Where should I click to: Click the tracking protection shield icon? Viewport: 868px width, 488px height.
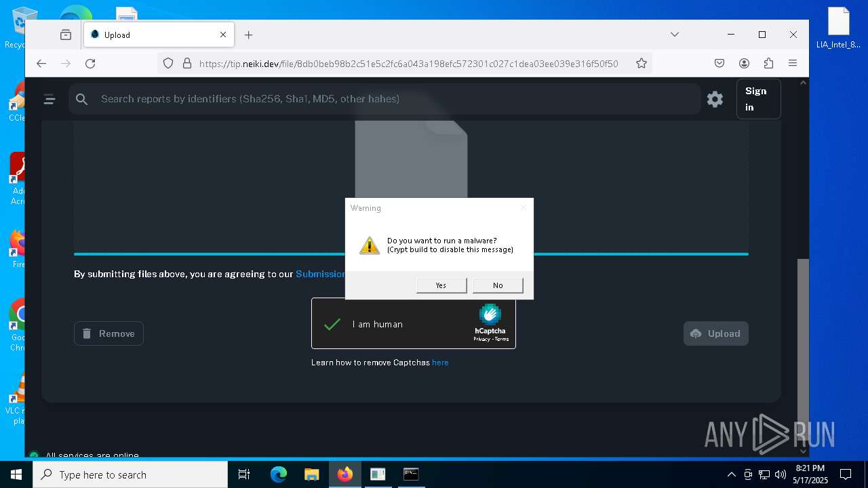(x=168, y=64)
